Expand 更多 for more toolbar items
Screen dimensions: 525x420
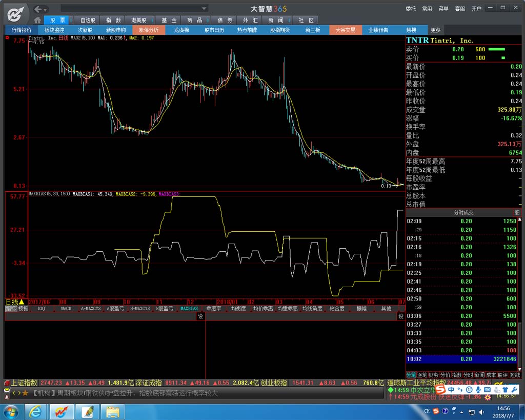pyautogui.click(x=435, y=30)
